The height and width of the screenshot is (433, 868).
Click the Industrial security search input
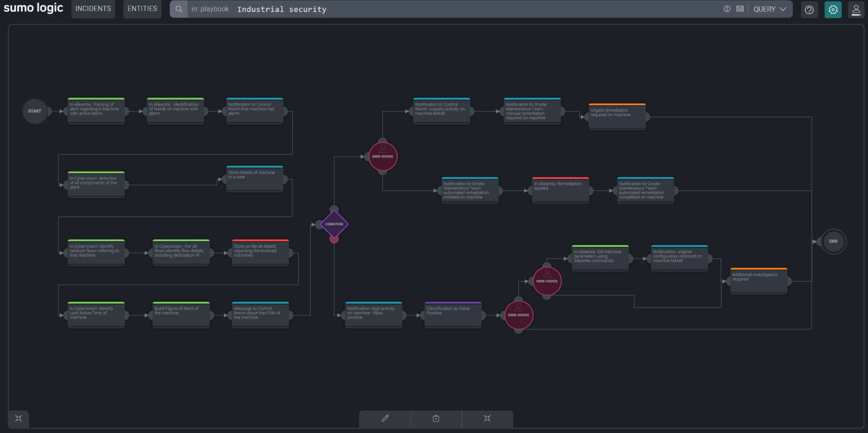pos(282,9)
